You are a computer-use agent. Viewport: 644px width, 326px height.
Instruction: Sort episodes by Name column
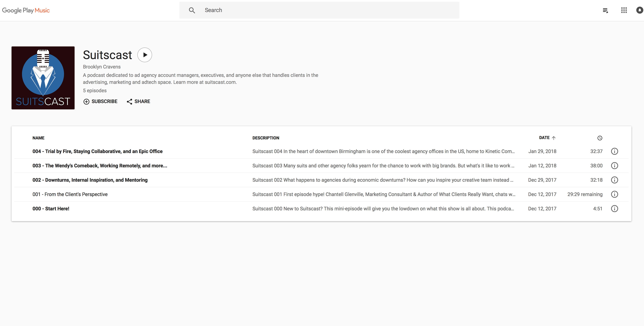coord(38,138)
